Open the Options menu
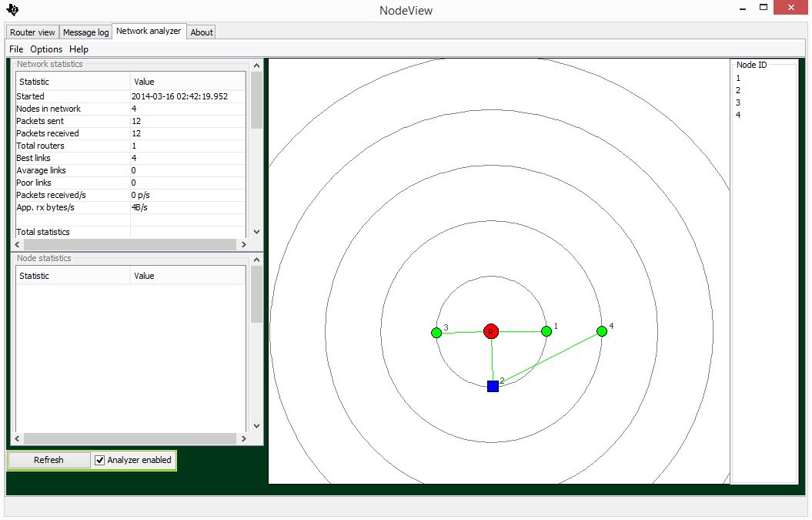The height and width of the screenshot is (520, 812). (x=46, y=49)
